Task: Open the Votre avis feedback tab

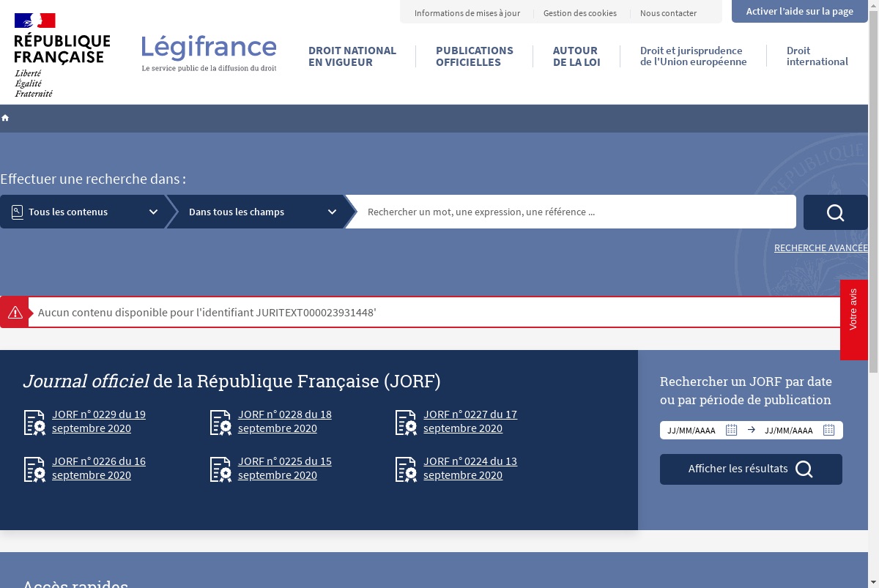Action: coord(853,320)
